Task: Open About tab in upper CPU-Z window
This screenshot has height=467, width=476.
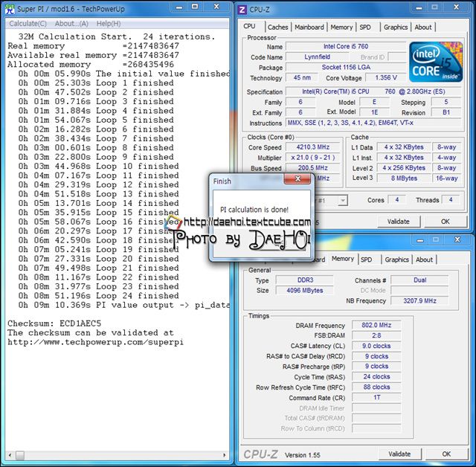Action: [423, 28]
